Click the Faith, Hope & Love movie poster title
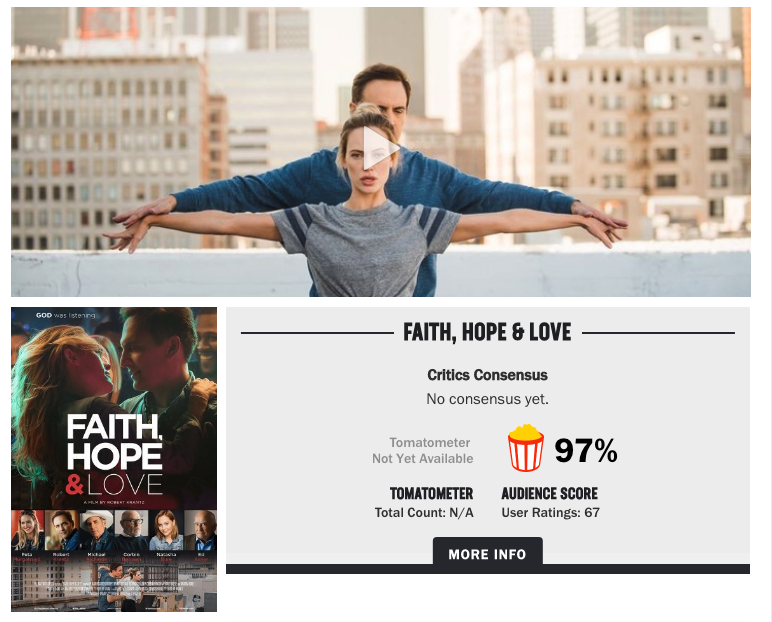The width and height of the screenshot is (772, 622). coord(115,454)
